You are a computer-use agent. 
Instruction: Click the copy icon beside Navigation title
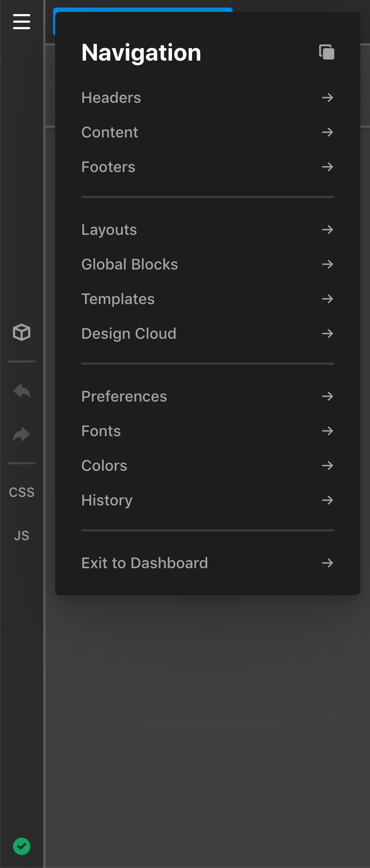point(326,52)
